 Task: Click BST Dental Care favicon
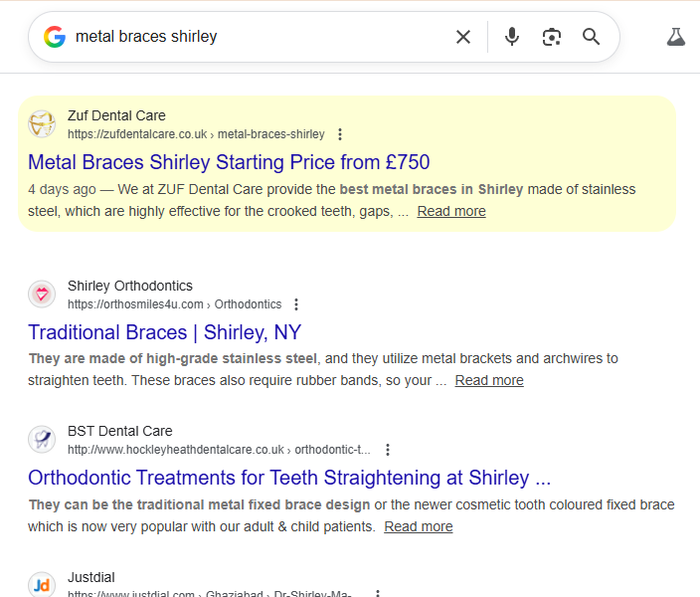coord(42,440)
